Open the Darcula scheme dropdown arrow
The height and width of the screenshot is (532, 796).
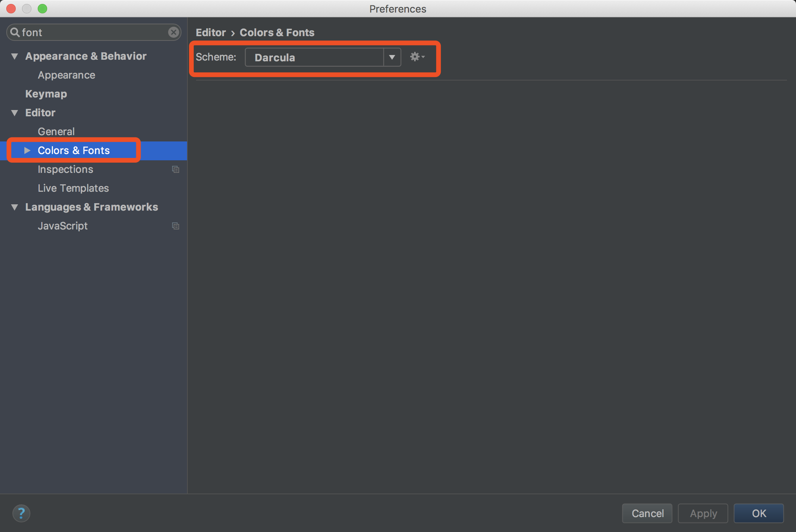click(392, 57)
